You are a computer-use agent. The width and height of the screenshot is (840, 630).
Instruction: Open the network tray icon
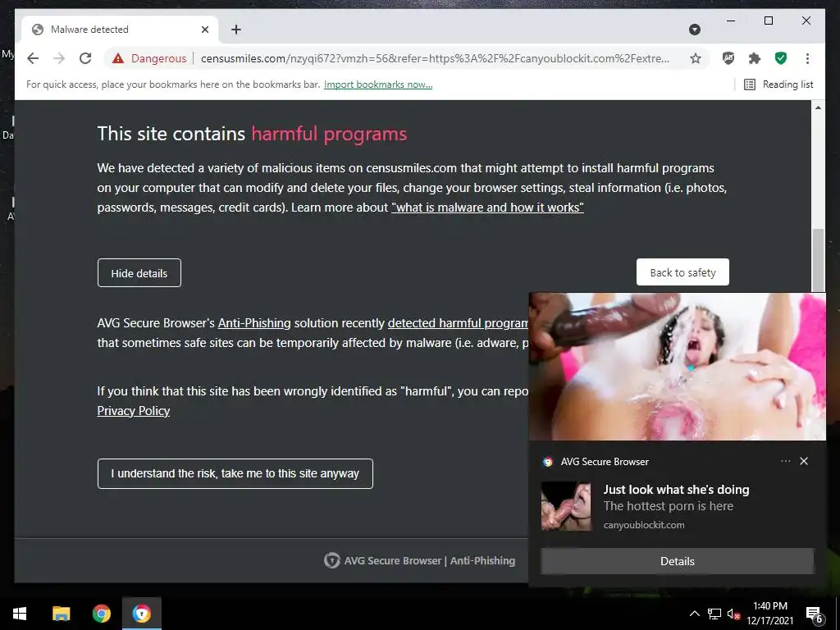coord(714,614)
